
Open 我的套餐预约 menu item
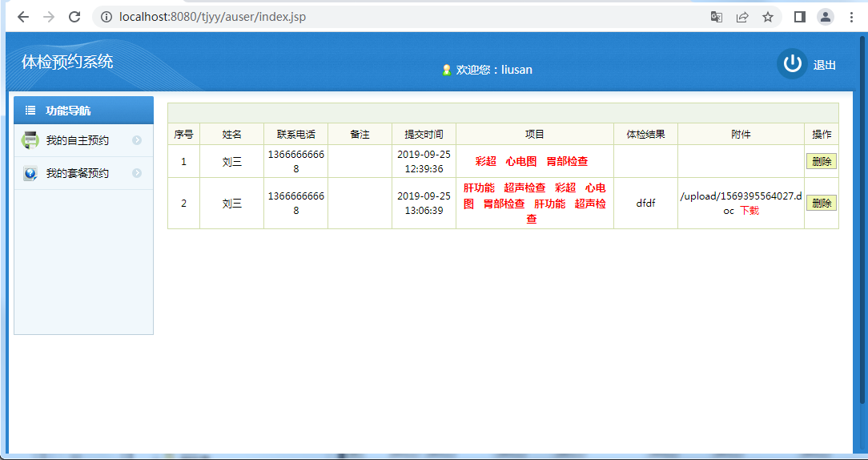[x=83, y=173]
